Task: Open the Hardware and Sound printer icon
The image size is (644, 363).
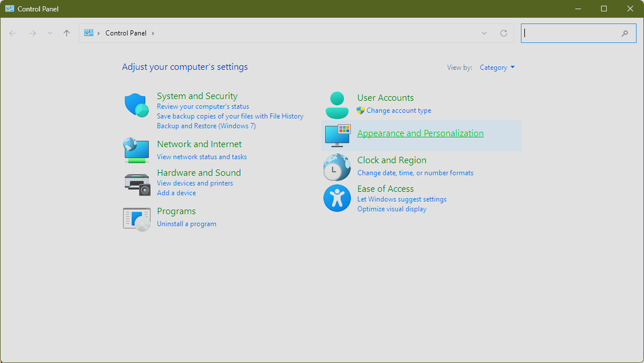Action: click(137, 184)
